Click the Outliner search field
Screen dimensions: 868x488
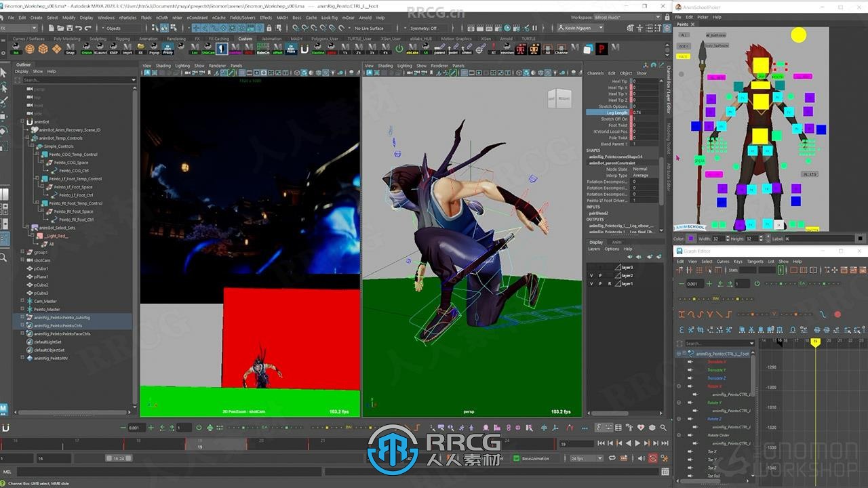click(x=79, y=79)
